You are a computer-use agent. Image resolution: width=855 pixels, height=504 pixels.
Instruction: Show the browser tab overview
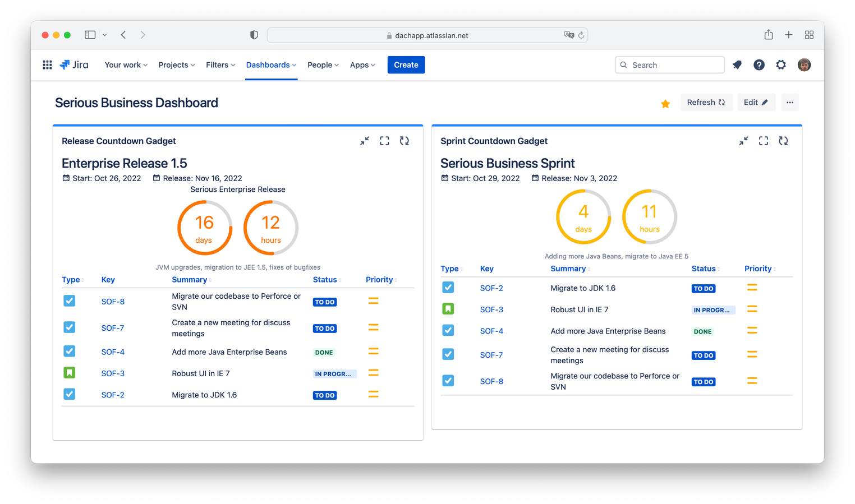pyautogui.click(x=809, y=35)
